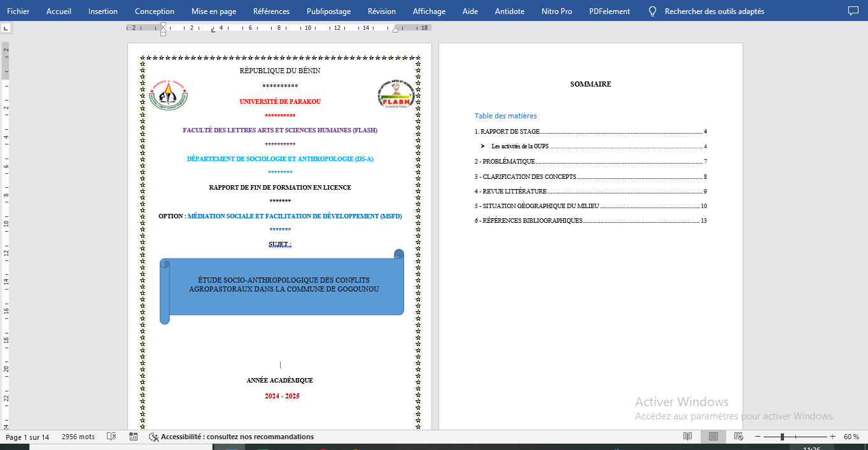Click the MÉDIATION SOCIALE ET FACILITATION option text
The image size is (868, 450).
(x=295, y=216)
